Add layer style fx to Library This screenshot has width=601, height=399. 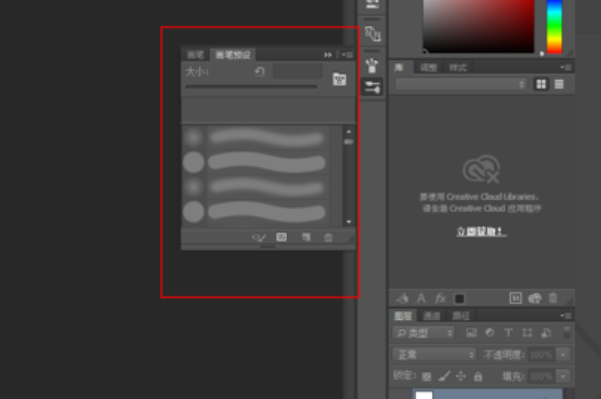[440, 298]
